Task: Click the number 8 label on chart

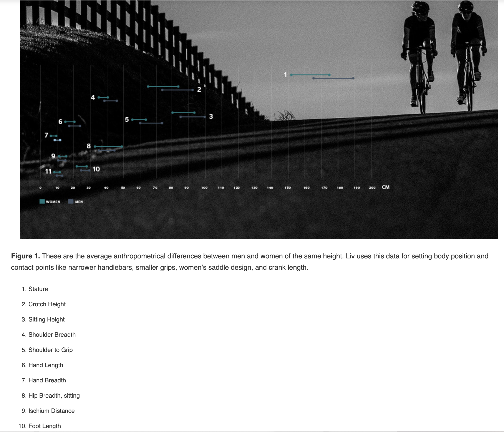Action: [x=89, y=146]
